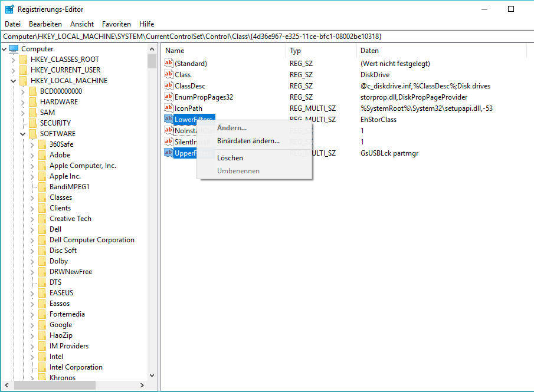This screenshot has height=392, width=534.
Task: Click the Google folder icon
Action: [42, 325]
